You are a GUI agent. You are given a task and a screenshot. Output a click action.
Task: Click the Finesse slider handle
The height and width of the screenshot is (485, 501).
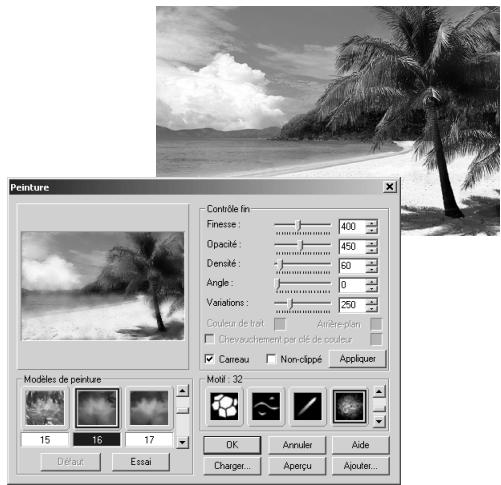pos(299,225)
